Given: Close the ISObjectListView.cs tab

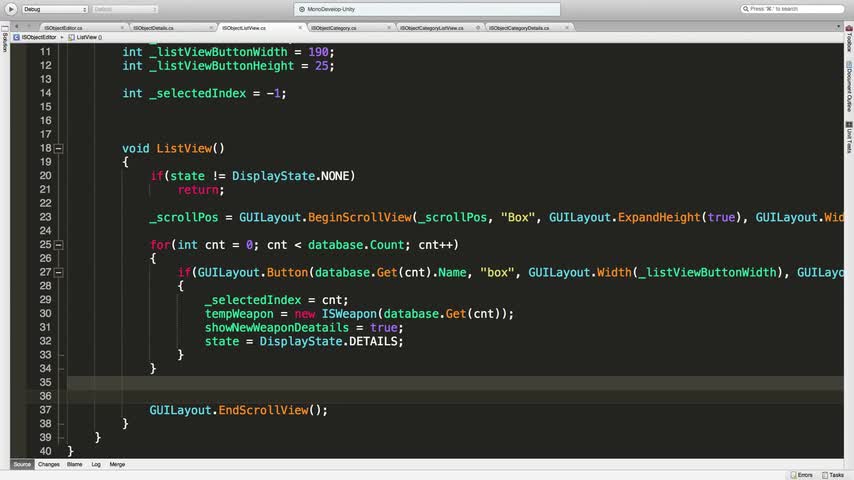Looking at the screenshot, I should click(300, 28).
